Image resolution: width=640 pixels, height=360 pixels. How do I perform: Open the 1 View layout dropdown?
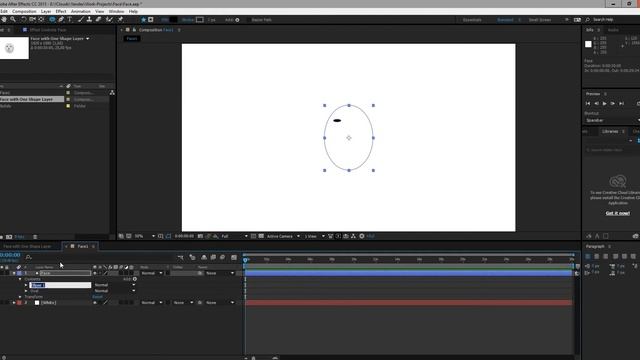click(315, 236)
